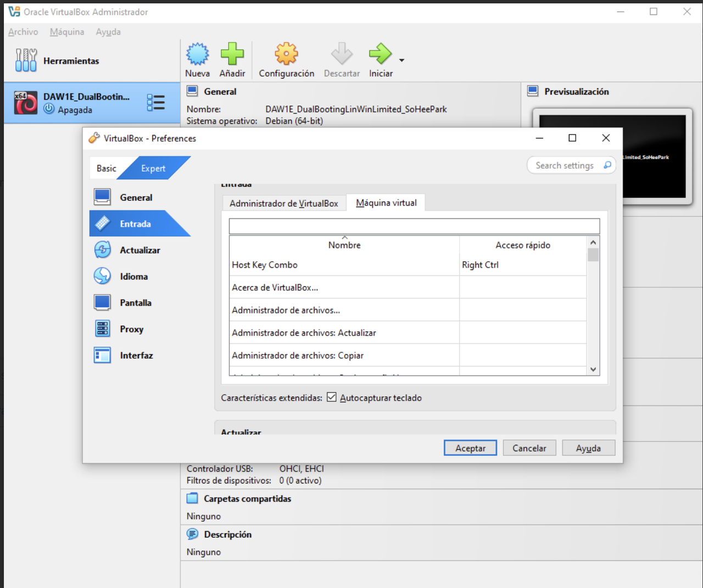
Task: Open the DAW1E virtual machine menu list
Action: (156, 102)
